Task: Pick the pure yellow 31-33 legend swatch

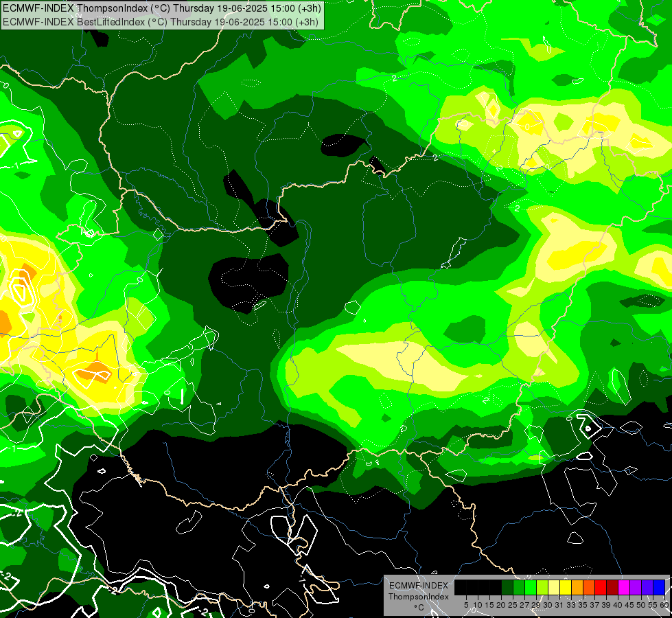Action: click(566, 587)
